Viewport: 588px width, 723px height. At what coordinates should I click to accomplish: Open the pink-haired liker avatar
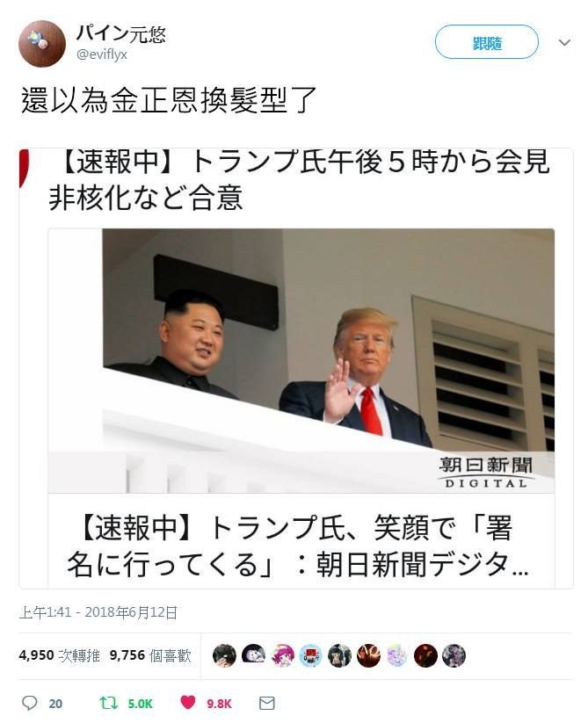coord(282,655)
